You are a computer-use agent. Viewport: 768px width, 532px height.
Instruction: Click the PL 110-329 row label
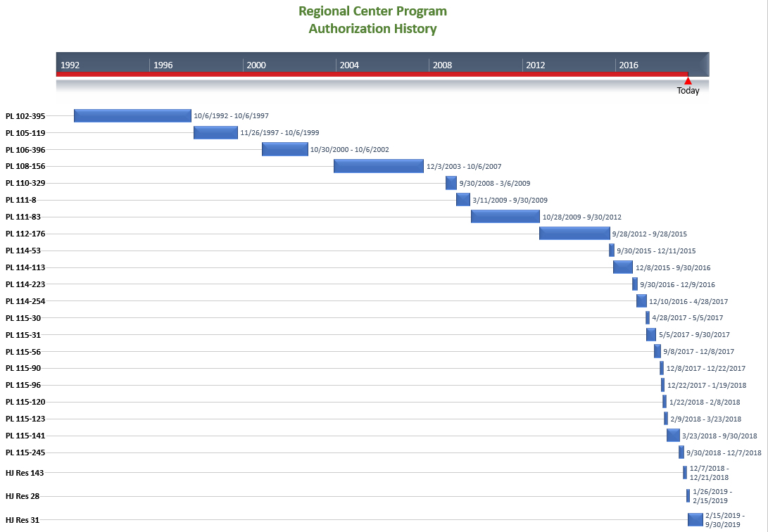point(26,183)
